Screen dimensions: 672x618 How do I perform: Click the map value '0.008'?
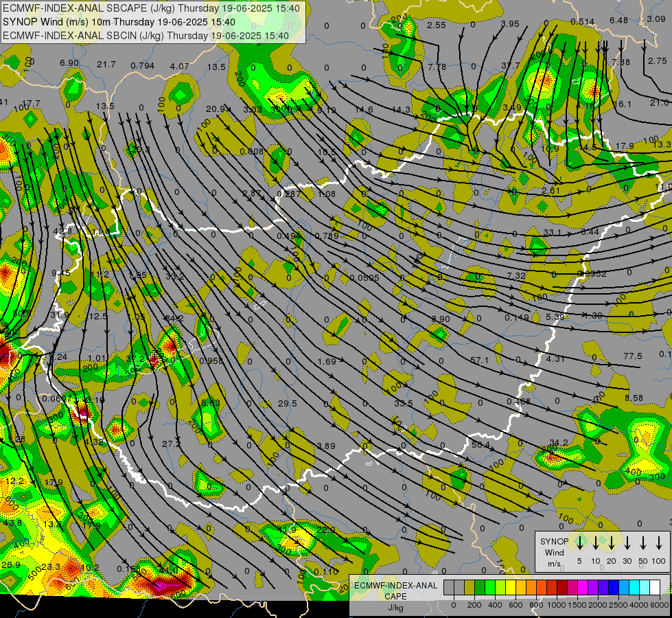(252, 151)
